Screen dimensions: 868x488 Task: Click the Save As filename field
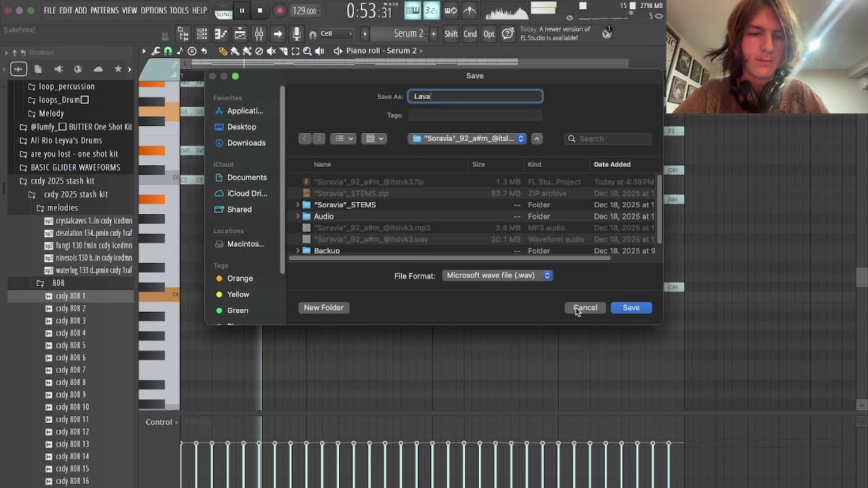475,96
